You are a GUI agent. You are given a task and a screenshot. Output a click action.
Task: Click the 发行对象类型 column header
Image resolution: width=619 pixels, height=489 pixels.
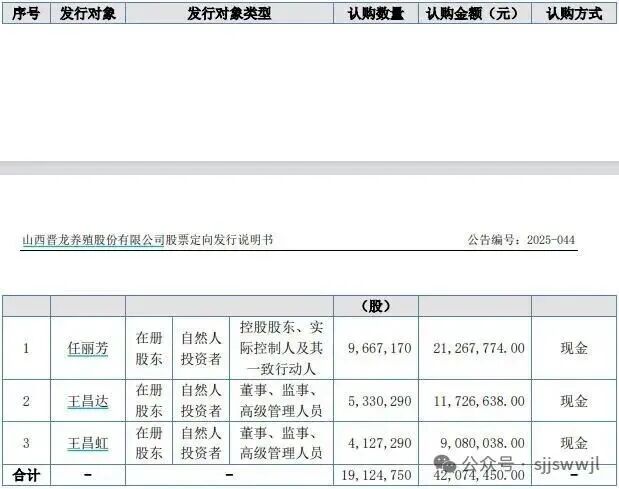coord(229,14)
